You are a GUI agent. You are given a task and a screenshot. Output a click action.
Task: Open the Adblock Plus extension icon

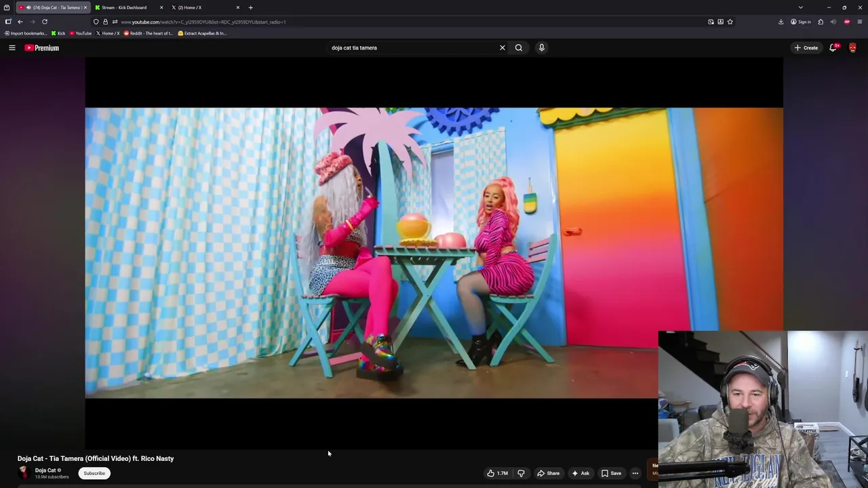click(x=847, y=22)
